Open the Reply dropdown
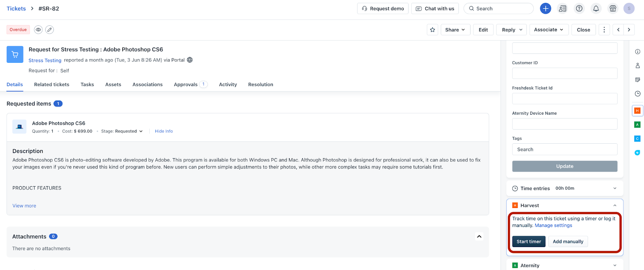The image size is (644, 270). 512,30
